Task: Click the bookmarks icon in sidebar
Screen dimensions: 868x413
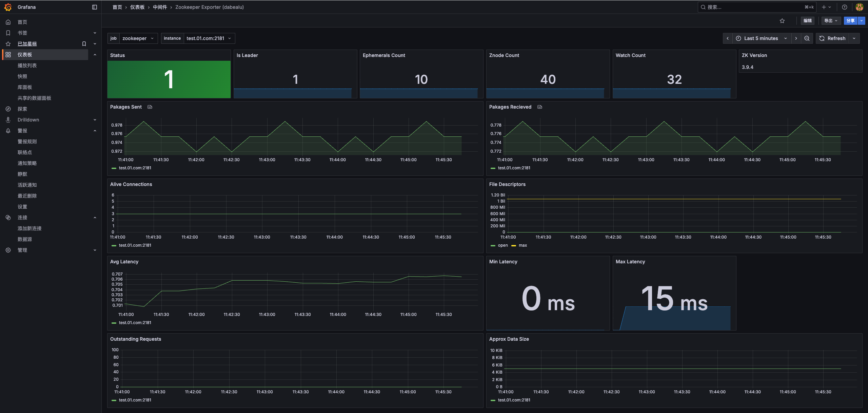Action: 8,33
